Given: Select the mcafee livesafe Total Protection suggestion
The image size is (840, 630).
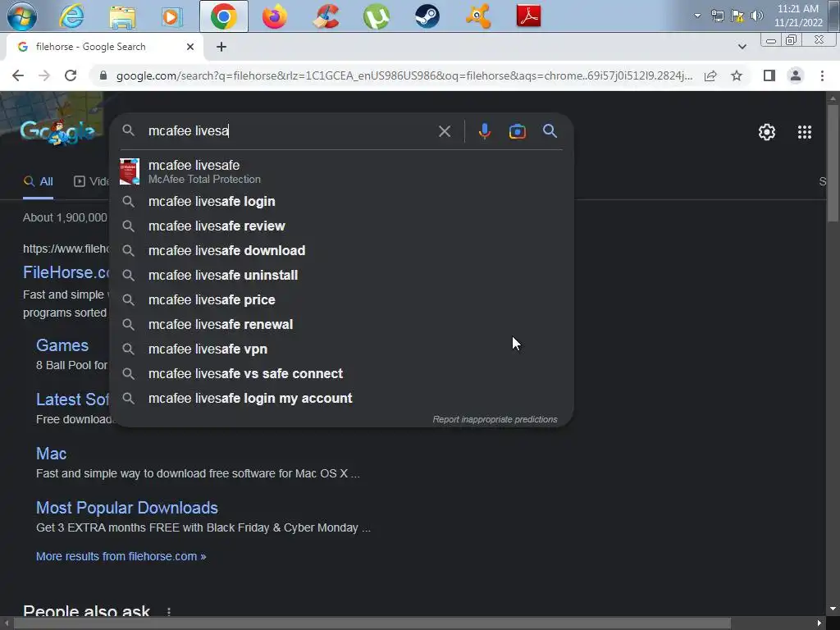Looking at the screenshot, I should [x=341, y=171].
